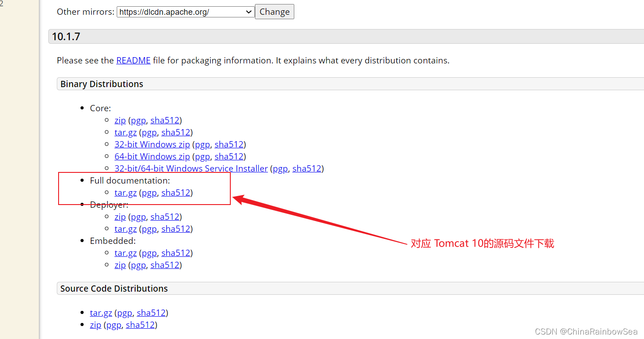
Task: Open sha512 checksum for 32-bit Windows zip
Action: pos(229,144)
